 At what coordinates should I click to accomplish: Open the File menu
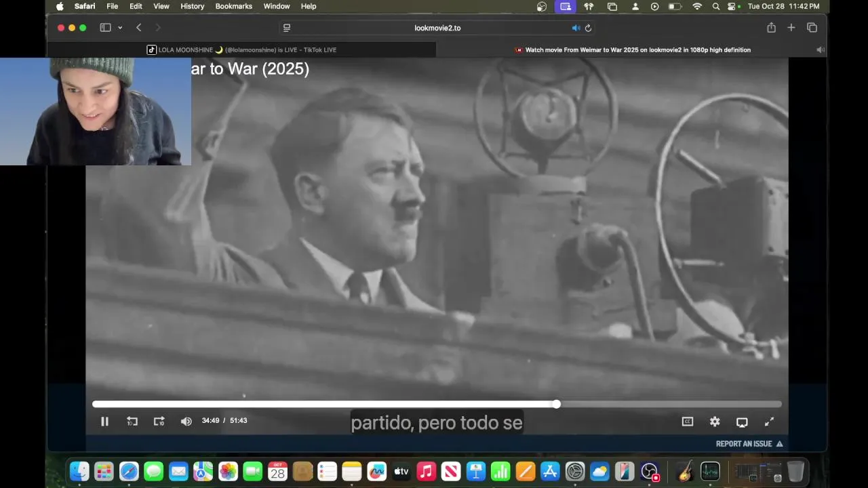pos(113,6)
